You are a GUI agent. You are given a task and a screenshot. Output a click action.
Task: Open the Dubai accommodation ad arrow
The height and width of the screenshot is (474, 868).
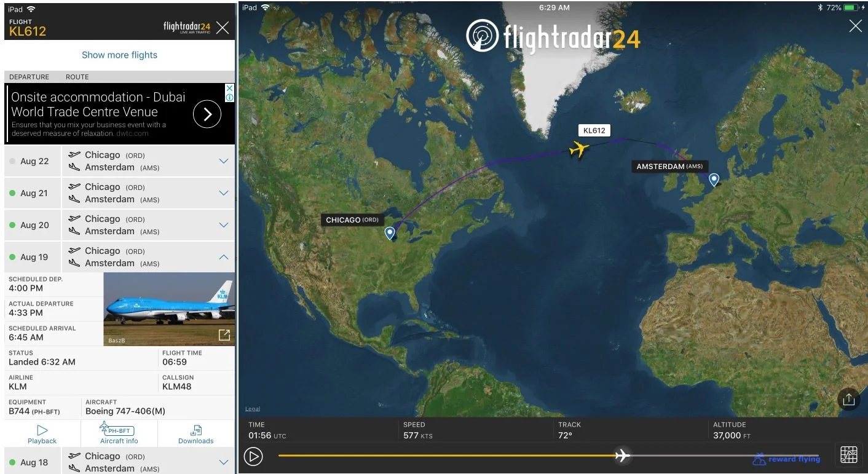[207, 114]
